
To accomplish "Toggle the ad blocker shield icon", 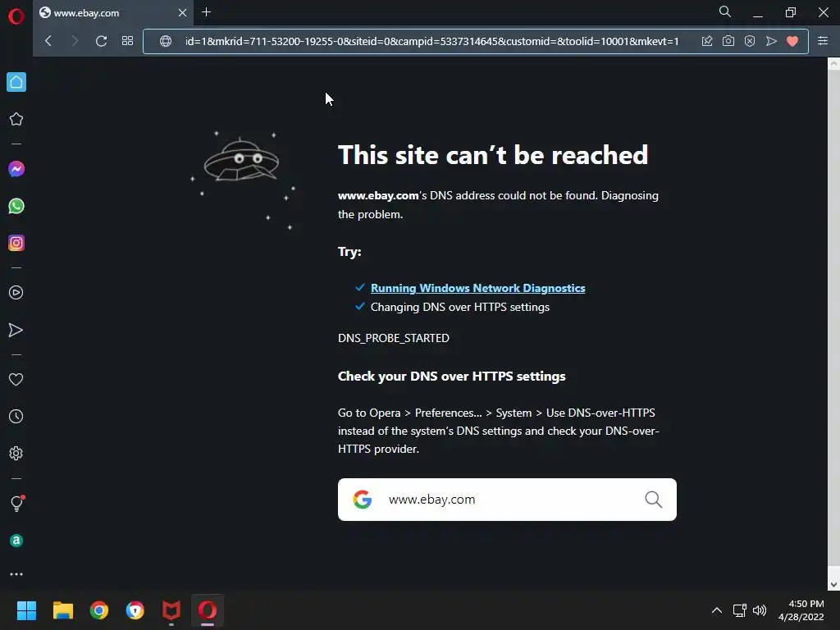I will 750,41.
